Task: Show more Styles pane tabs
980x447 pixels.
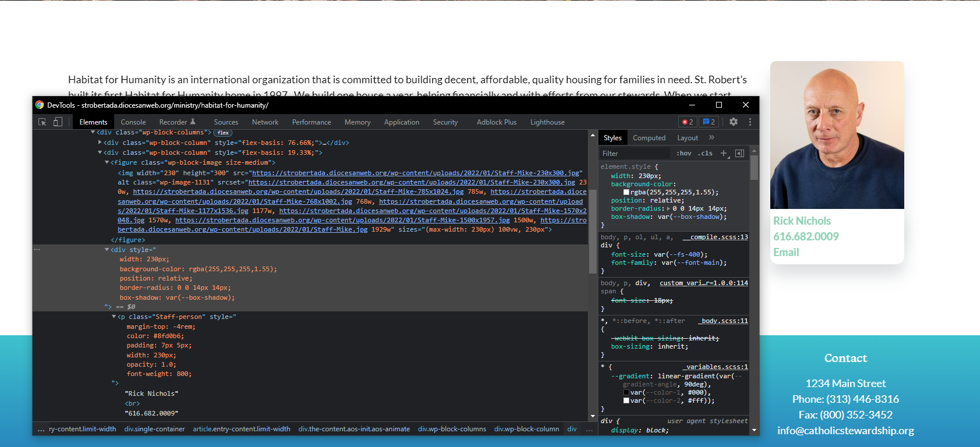Action: pyautogui.click(x=711, y=138)
